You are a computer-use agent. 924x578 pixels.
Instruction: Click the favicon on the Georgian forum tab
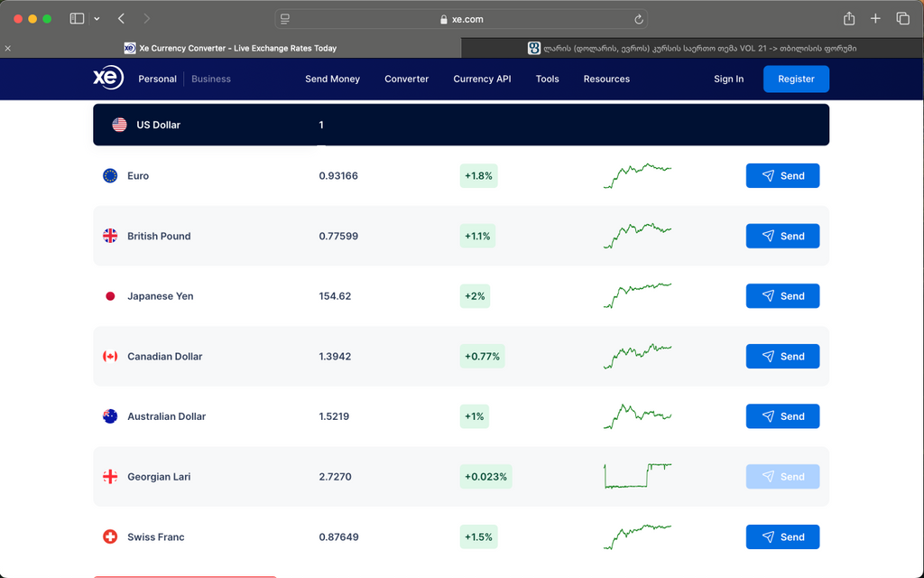[534, 49]
